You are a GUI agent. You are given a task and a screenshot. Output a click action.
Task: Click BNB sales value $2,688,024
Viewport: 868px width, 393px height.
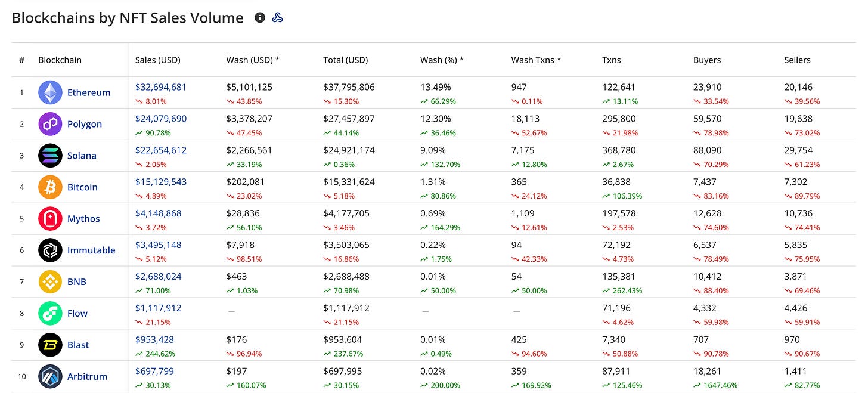(159, 277)
